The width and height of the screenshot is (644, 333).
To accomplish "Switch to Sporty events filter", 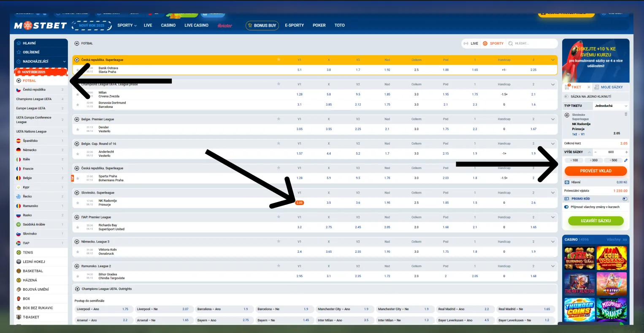I will pos(493,44).
